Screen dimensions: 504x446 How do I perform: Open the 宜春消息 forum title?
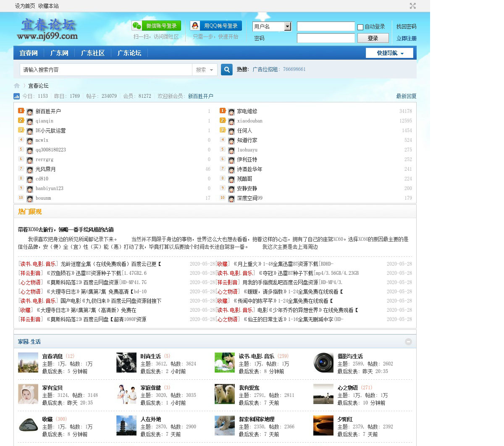[52, 356]
